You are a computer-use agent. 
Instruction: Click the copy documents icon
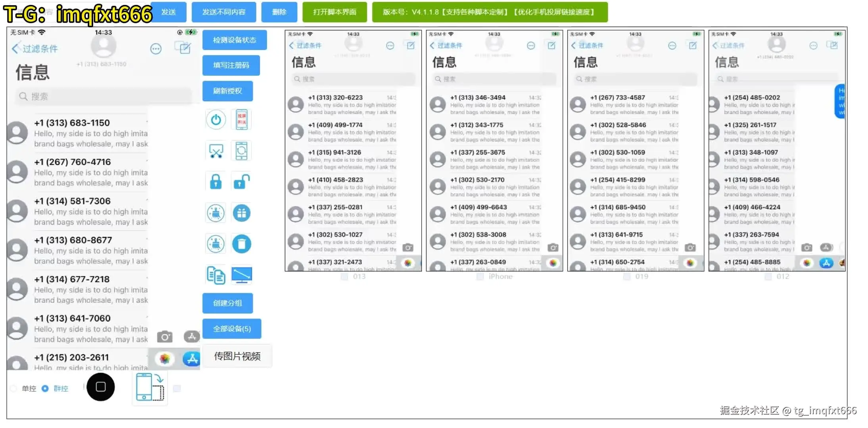(x=216, y=275)
